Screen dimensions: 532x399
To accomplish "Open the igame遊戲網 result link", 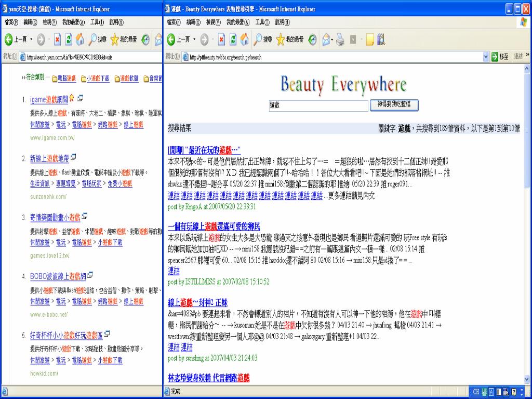I will click(x=49, y=99).
